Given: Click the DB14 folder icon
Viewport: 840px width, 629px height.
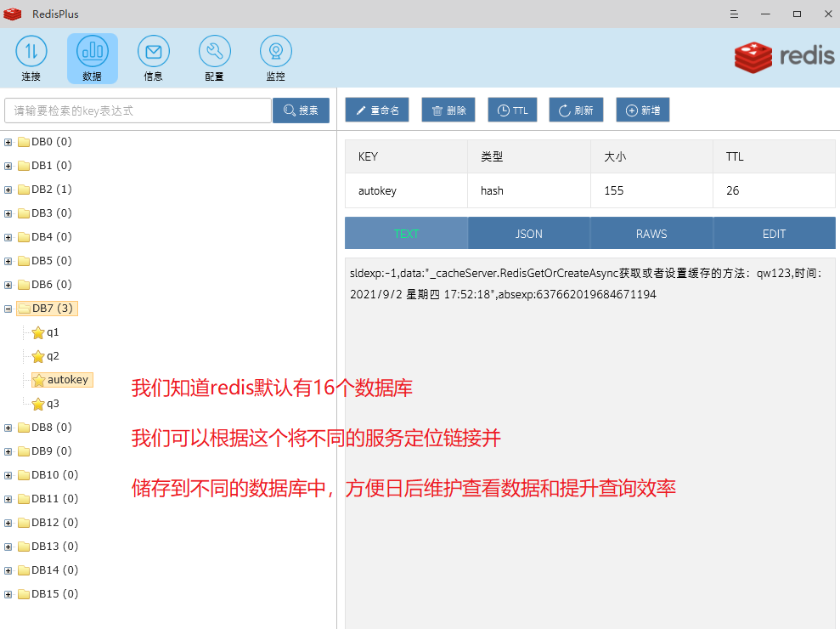Looking at the screenshot, I should pyautogui.click(x=24, y=570).
